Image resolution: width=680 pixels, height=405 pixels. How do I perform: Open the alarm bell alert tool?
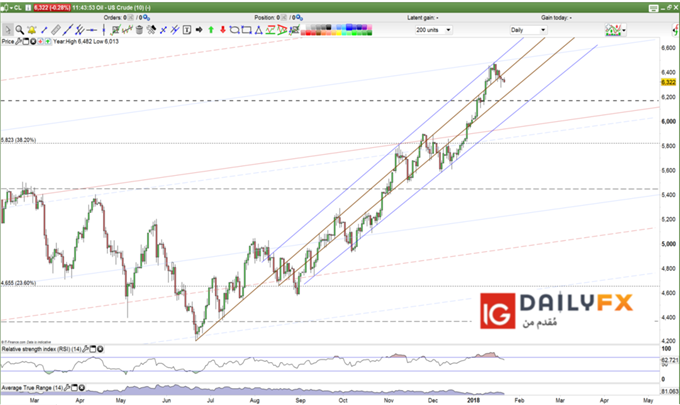point(32,30)
